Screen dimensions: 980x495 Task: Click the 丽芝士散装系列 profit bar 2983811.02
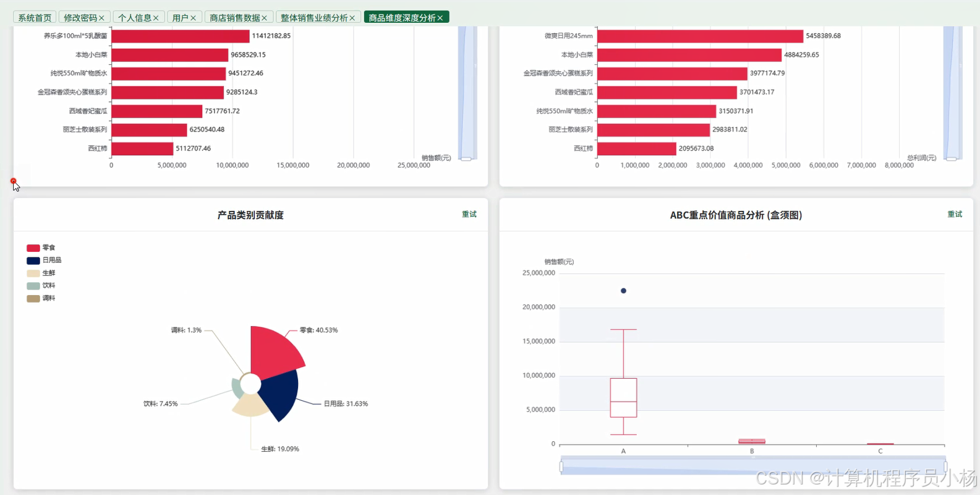coord(654,130)
